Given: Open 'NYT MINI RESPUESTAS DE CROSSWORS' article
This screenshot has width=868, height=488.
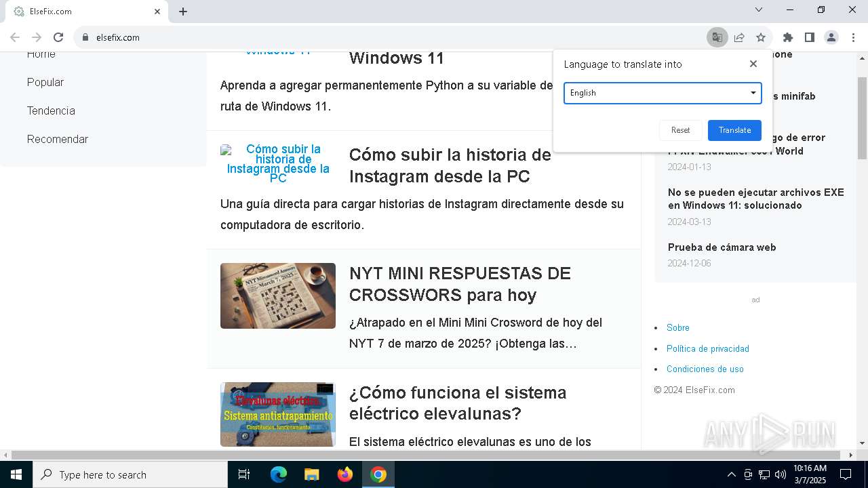Looking at the screenshot, I should pos(460,284).
